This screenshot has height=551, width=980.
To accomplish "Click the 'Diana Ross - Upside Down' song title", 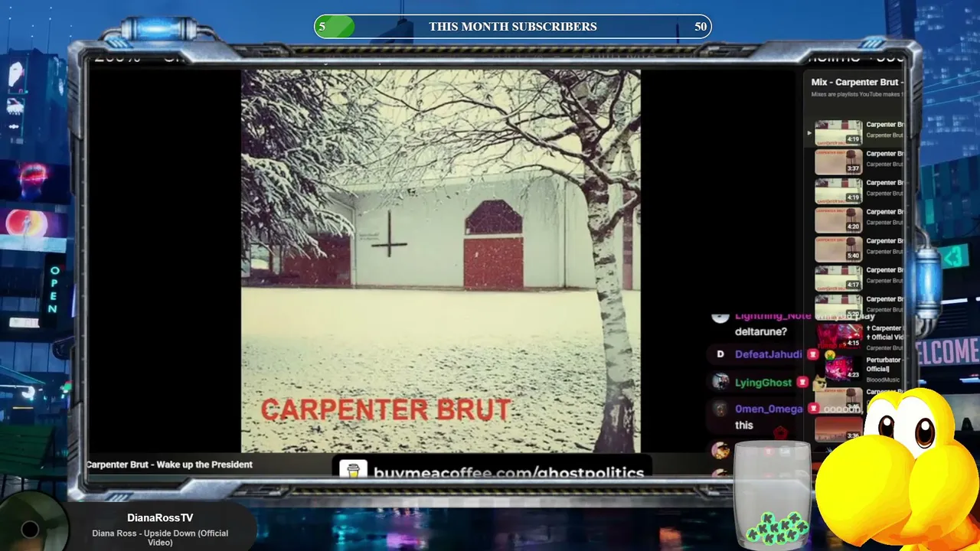I will 160,538.
